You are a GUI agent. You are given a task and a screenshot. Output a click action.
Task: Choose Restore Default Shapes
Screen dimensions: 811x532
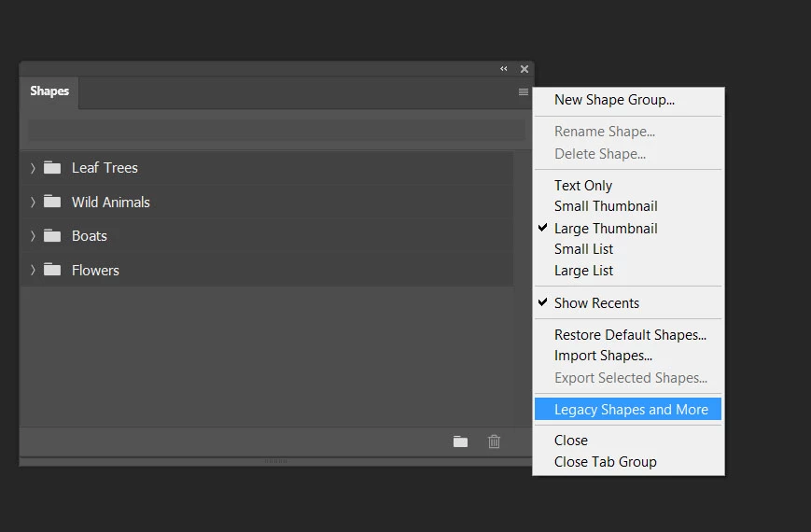click(628, 335)
